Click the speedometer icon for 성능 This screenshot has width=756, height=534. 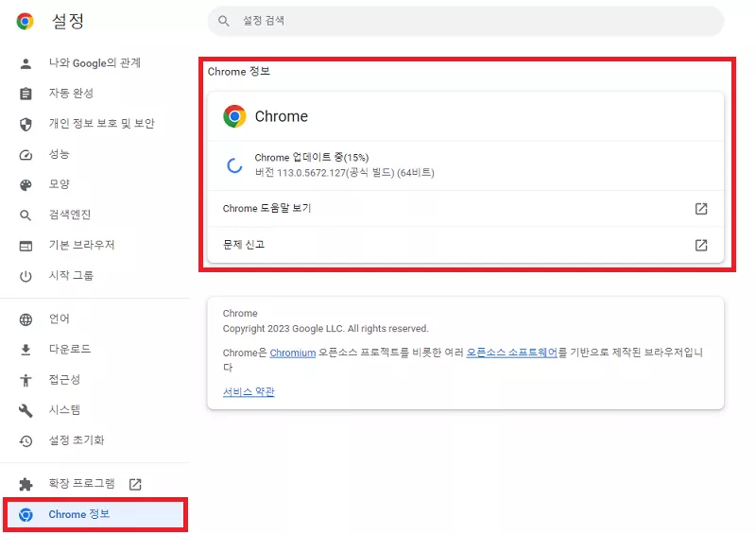click(26, 155)
